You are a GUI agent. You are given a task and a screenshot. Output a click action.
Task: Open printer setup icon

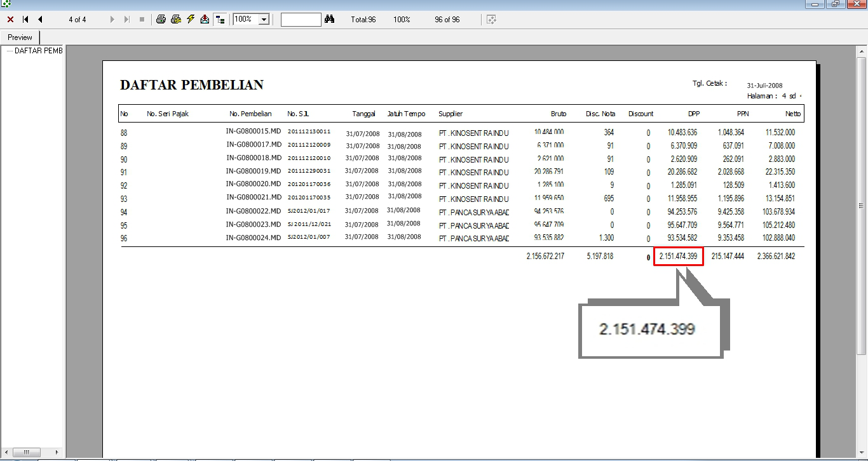click(176, 20)
